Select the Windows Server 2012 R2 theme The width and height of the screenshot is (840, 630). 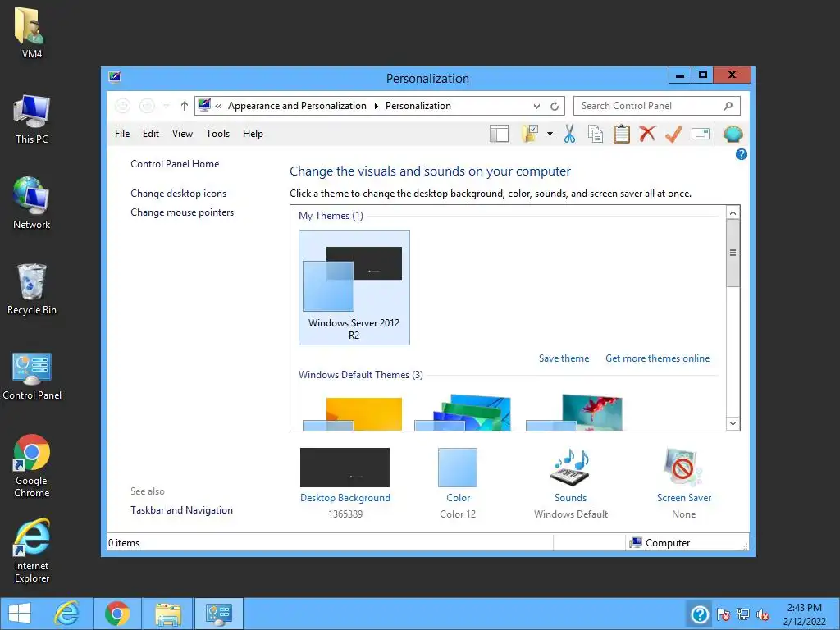[x=354, y=287]
